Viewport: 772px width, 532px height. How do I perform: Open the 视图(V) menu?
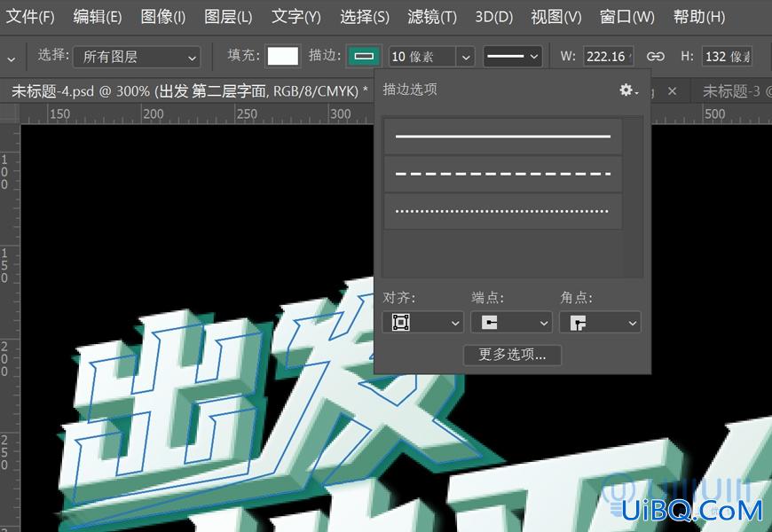coord(555,17)
